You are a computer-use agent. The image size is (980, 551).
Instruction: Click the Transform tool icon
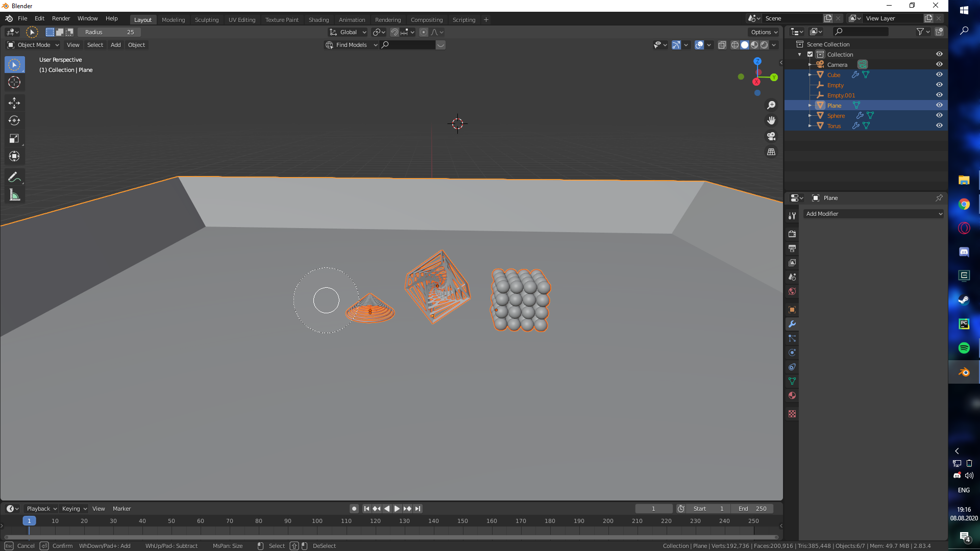click(15, 156)
